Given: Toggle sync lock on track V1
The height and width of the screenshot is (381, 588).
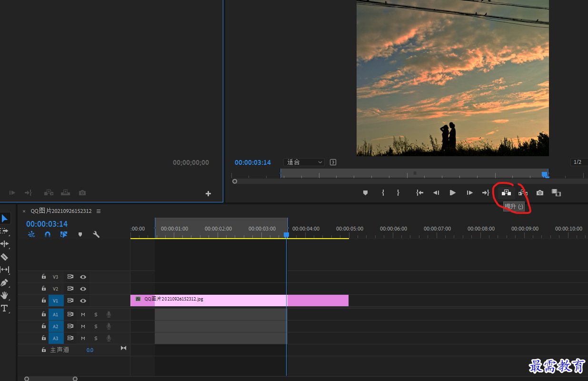Looking at the screenshot, I should (x=70, y=301).
